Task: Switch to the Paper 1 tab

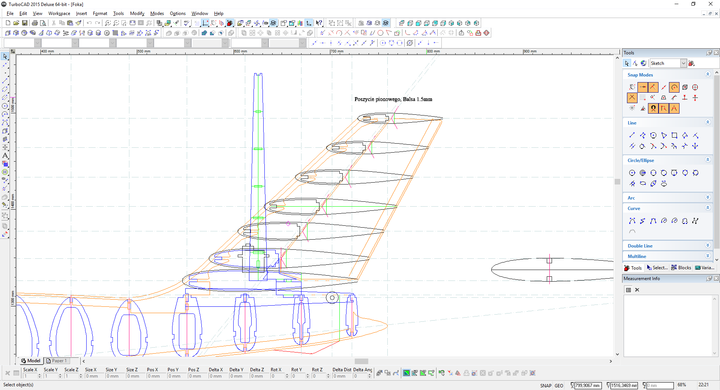Action: click(57, 361)
